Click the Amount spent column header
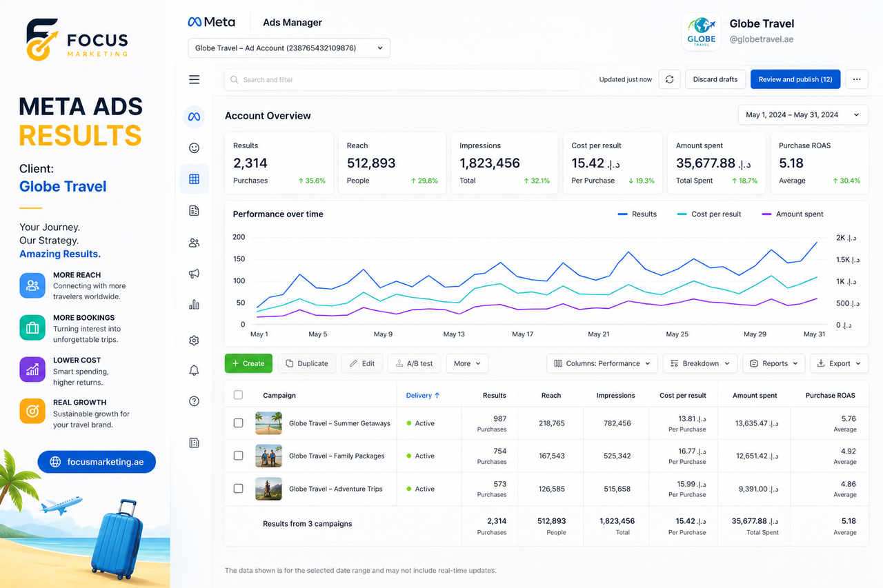 (755, 396)
